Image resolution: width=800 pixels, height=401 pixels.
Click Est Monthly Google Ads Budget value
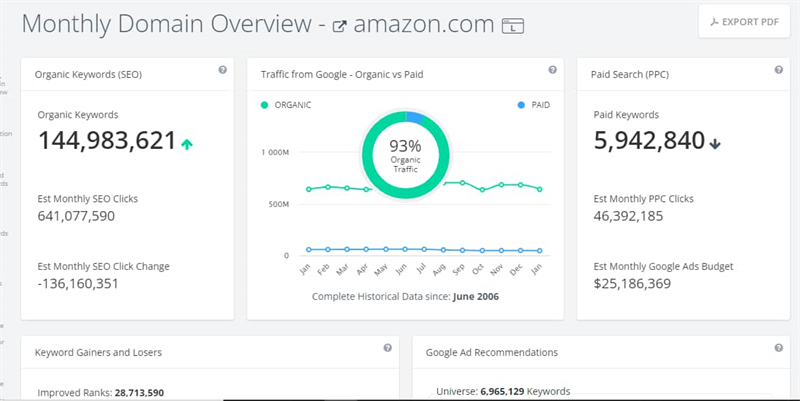[632, 284]
